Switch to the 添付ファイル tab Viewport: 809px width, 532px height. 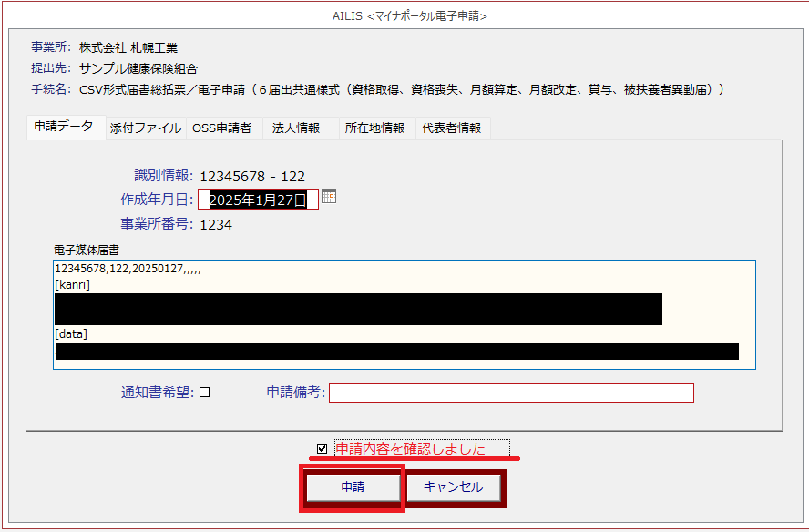(x=146, y=128)
